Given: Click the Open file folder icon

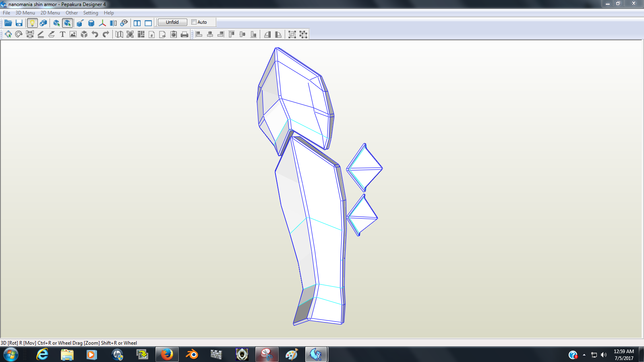Looking at the screenshot, I should point(8,23).
